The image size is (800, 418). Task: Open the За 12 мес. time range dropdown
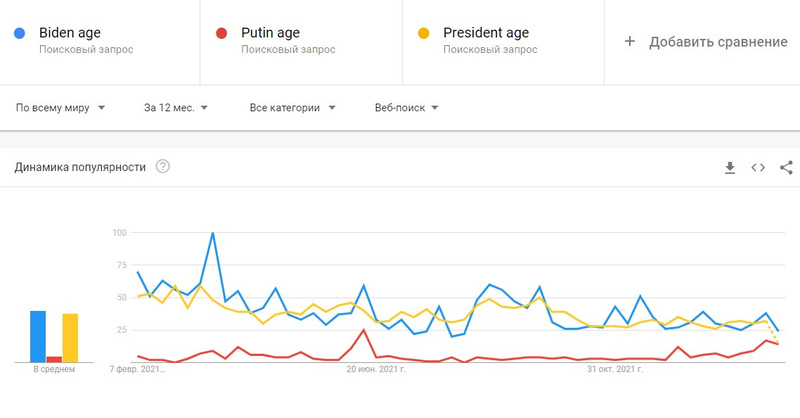175,108
